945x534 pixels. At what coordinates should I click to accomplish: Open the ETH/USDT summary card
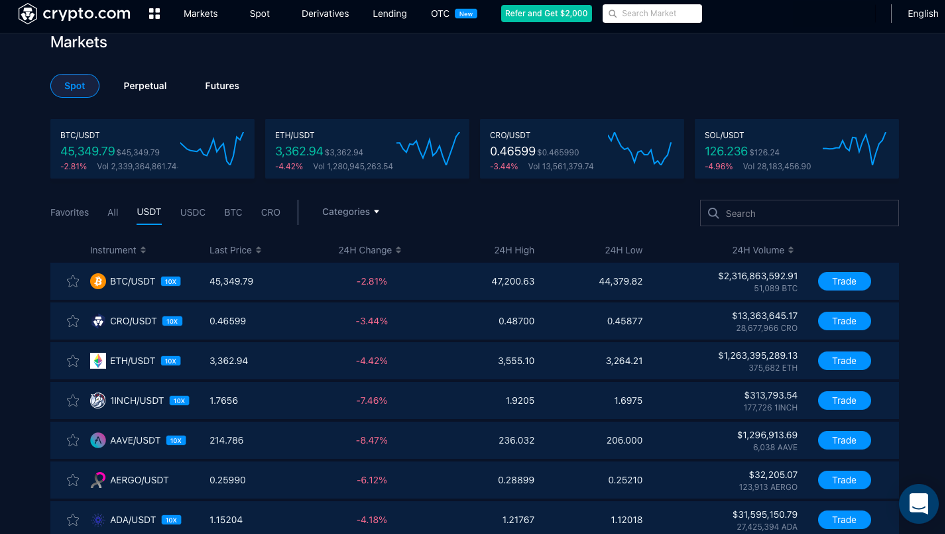(x=367, y=149)
